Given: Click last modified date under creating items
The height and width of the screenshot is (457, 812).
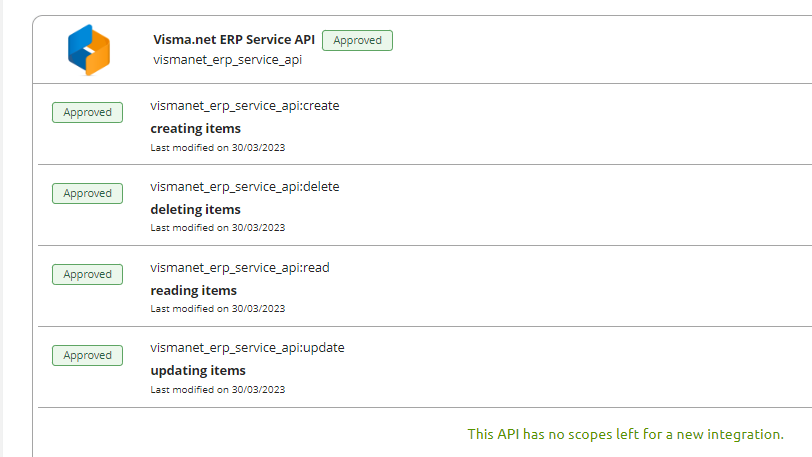Looking at the screenshot, I should [218, 148].
